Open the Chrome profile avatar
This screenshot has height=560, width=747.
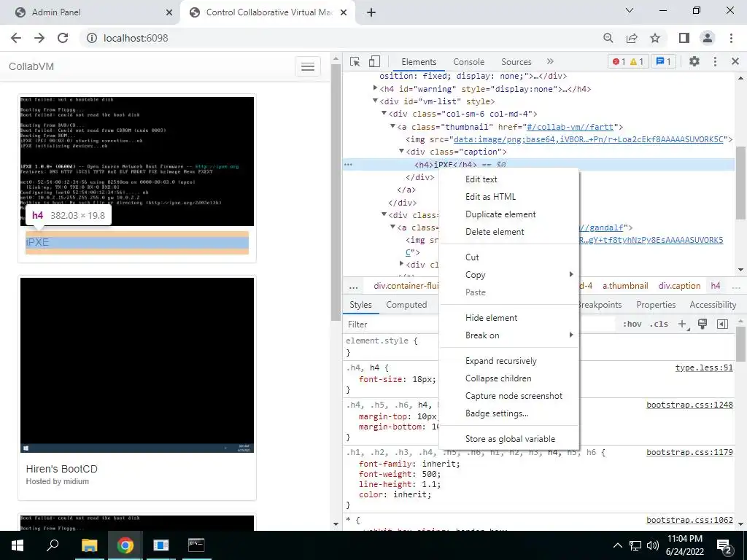708,38
